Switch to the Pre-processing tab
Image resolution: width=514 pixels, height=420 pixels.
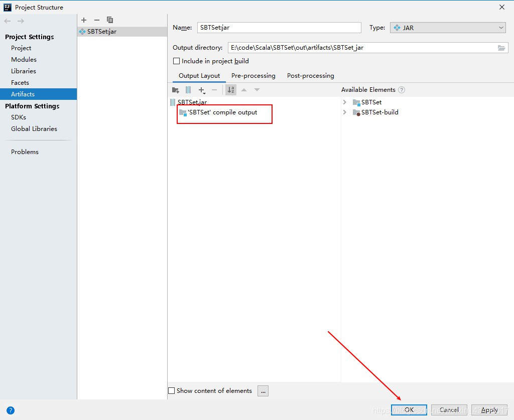click(253, 76)
